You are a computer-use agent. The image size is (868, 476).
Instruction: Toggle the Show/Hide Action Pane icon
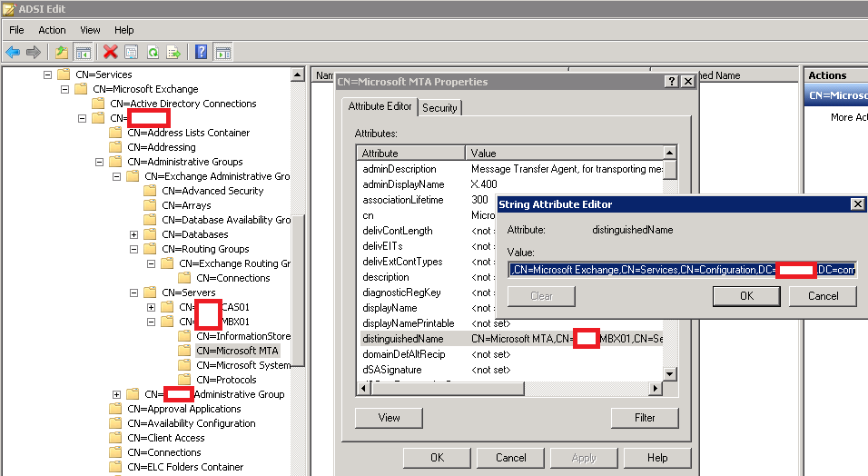point(223,53)
